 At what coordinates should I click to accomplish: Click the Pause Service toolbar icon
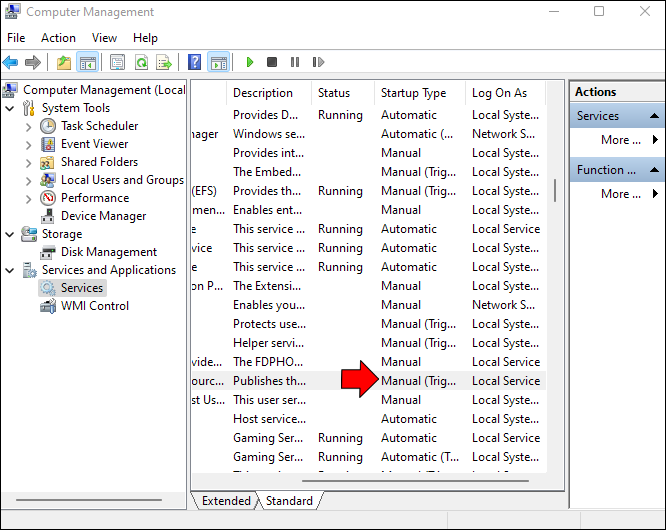pos(295,62)
